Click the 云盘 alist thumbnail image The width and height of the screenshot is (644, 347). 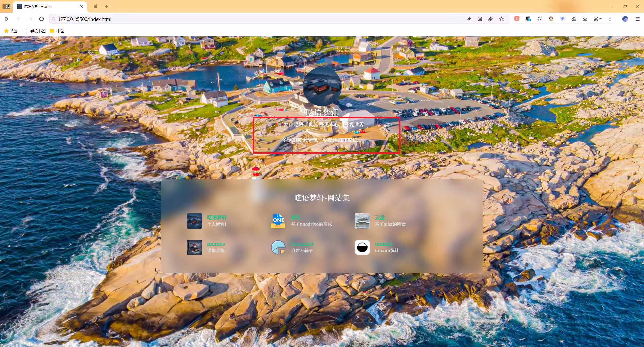[362, 221]
